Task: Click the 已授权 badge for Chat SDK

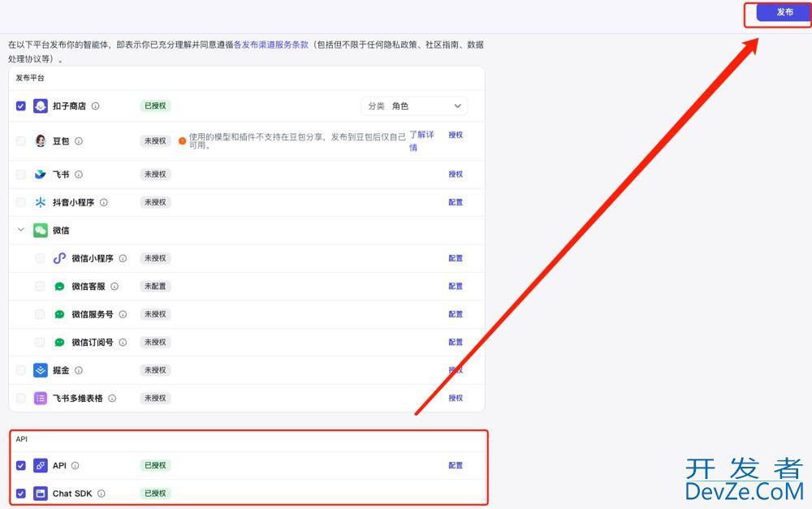Action: pyautogui.click(x=155, y=494)
